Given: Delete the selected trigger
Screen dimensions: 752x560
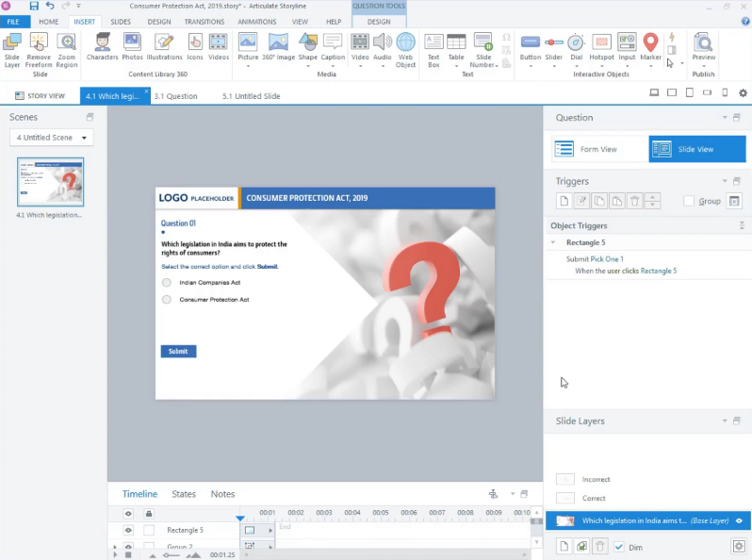Looking at the screenshot, I should coord(634,201).
